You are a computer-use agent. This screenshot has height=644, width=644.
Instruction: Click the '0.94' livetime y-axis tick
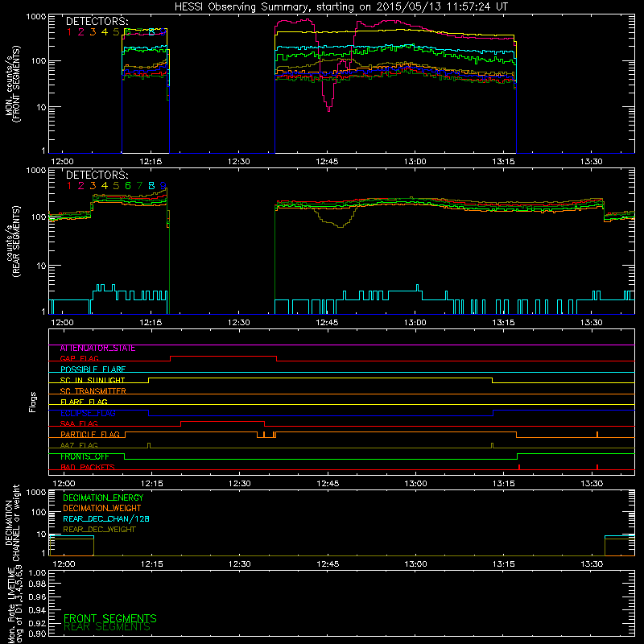[x=37, y=610]
